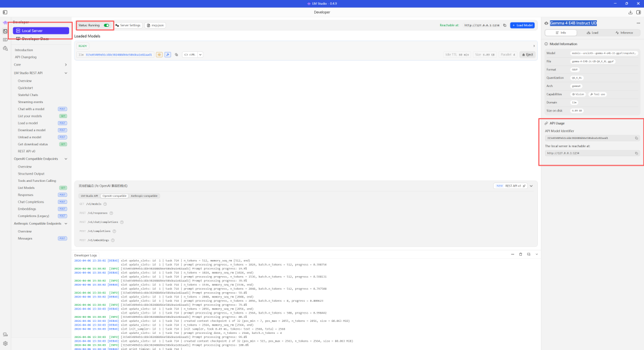Open the cURL snippet dropdown arrow

200,55
